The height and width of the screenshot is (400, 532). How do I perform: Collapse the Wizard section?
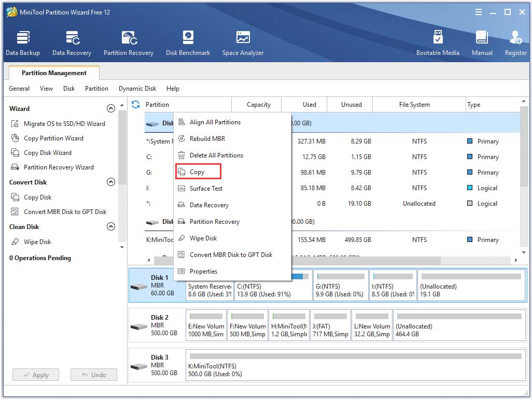tap(110, 109)
